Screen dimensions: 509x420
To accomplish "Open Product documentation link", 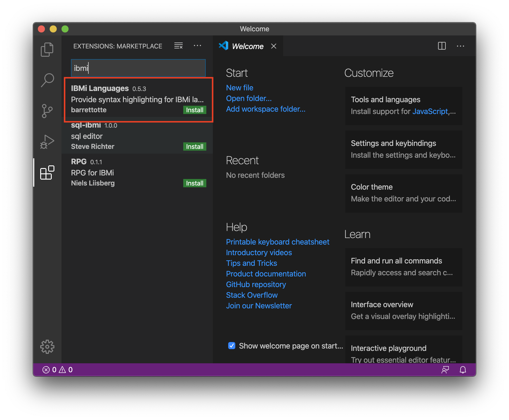I will point(266,274).
